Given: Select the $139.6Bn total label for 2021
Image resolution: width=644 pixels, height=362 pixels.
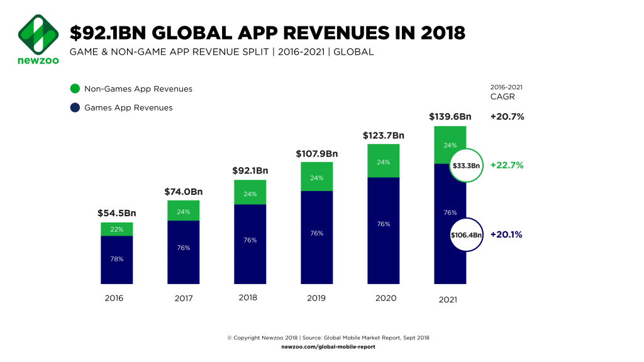Looking at the screenshot, I should pyautogui.click(x=450, y=116).
